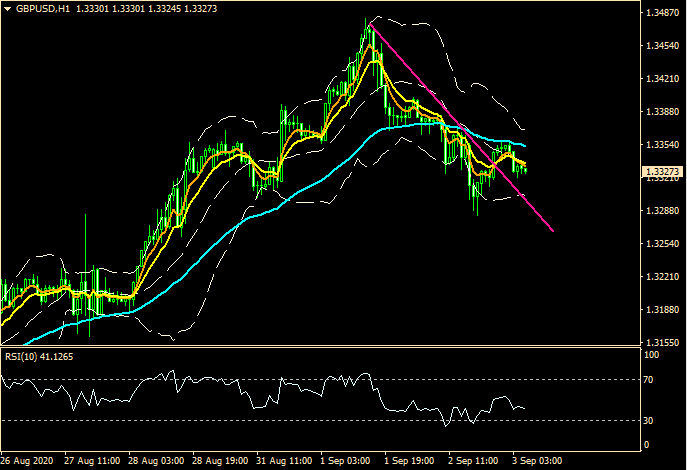The width and height of the screenshot is (687, 470).
Task: Click the triangle arrow beside GBPUSD,H1
Action: [x=6, y=8]
